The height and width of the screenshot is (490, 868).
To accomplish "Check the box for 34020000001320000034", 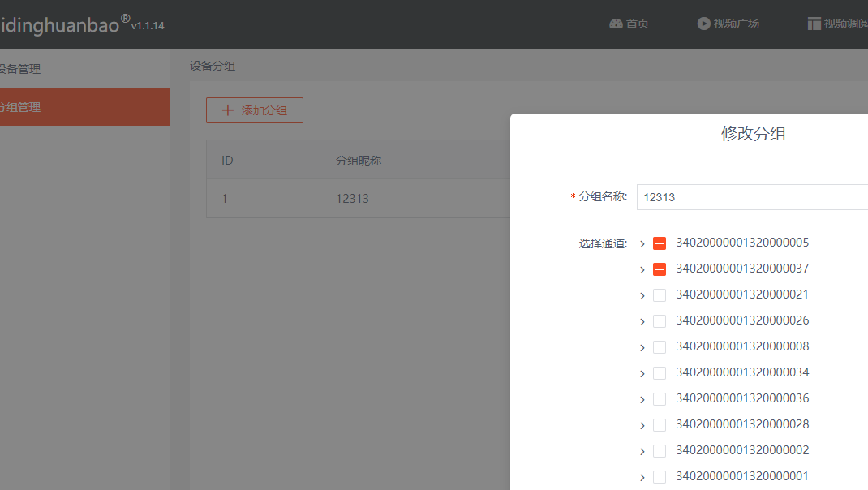I will (x=660, y=373).
